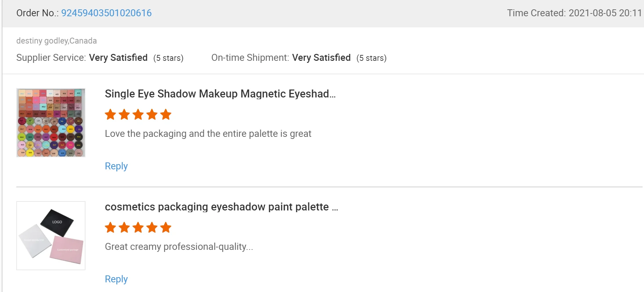Image resolution: width=644 pixels, height=292 pixels.
Task: Open order number 92459403501020616 link
Action: pos(106,13)
